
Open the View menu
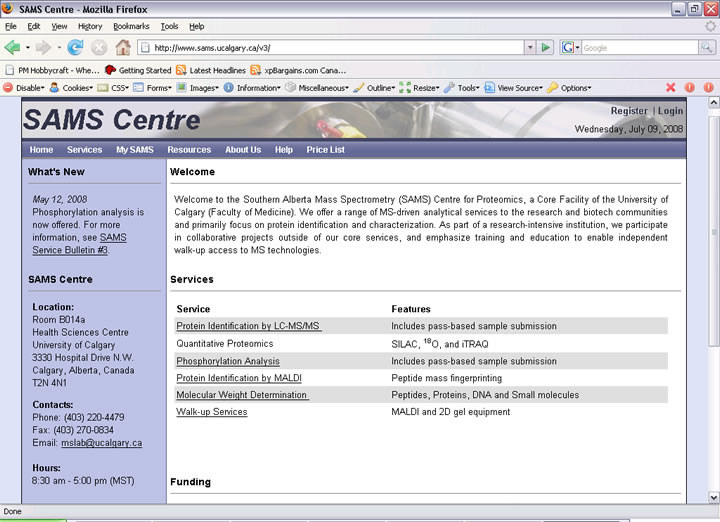coord(59,26)
